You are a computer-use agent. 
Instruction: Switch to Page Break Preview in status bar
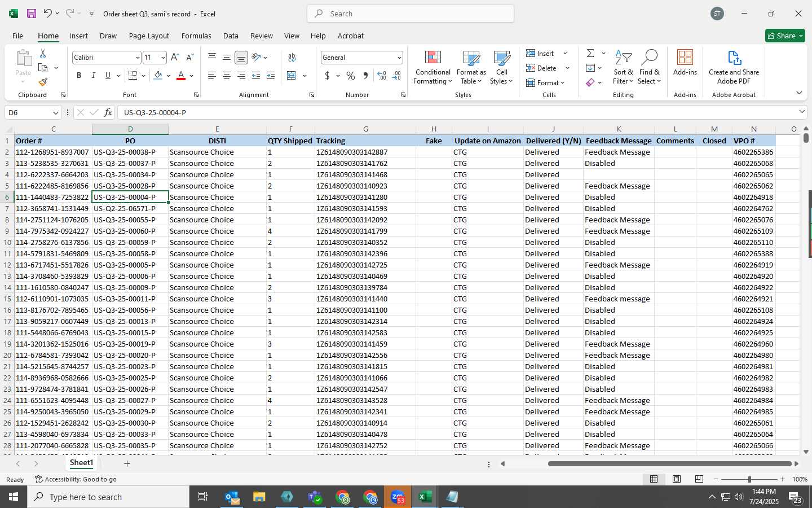coord(699,479)
